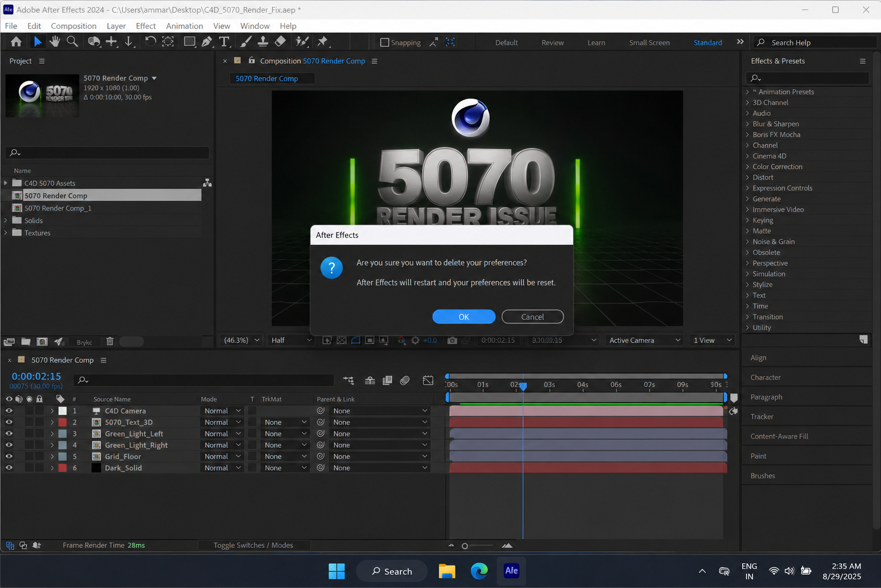Select the Horizontal Type tool

(224, 41)
